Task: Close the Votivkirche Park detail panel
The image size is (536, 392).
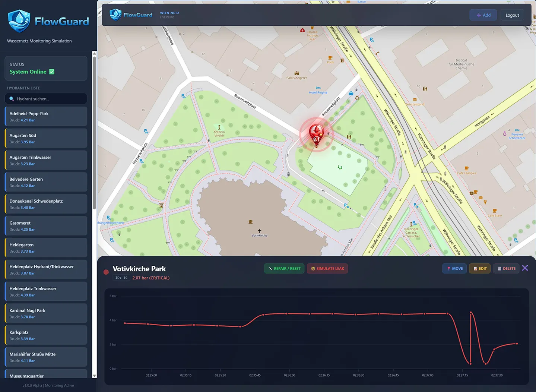Action: (525, 268)
